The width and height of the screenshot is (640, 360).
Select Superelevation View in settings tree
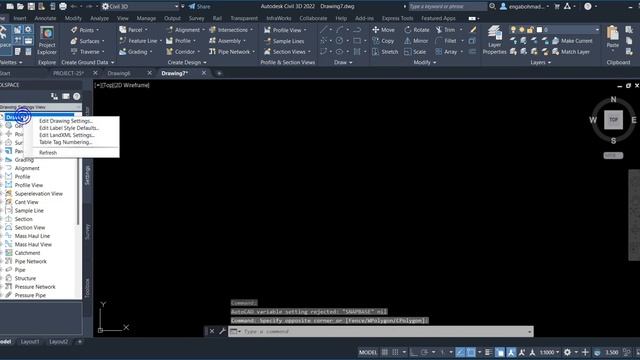[x=39, y=193]
